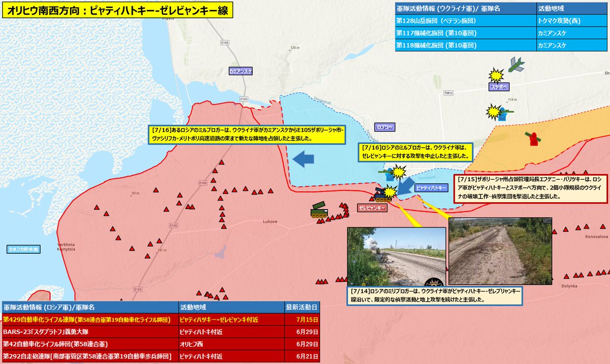Click the 7/14 note about limited reconnaissance
This screenshot has height=364, width=610.
pyautogui.click(x=435, y=296)
